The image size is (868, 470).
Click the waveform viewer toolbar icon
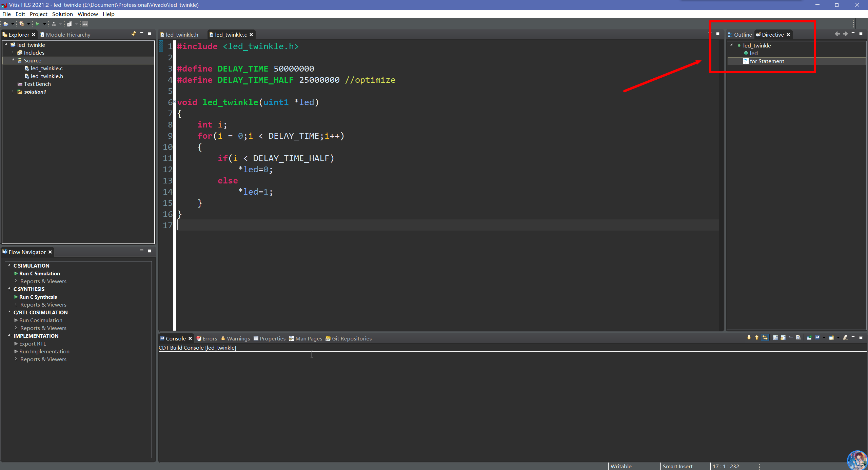[x=85, y=24]
